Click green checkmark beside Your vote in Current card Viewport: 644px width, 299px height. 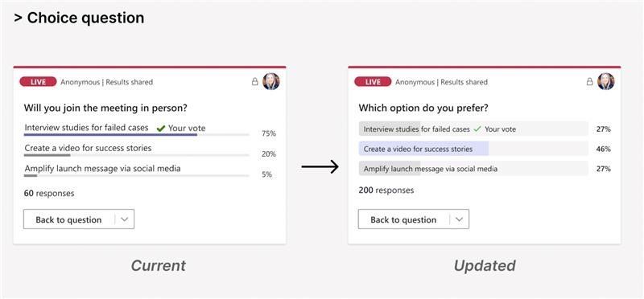(160, 129)
